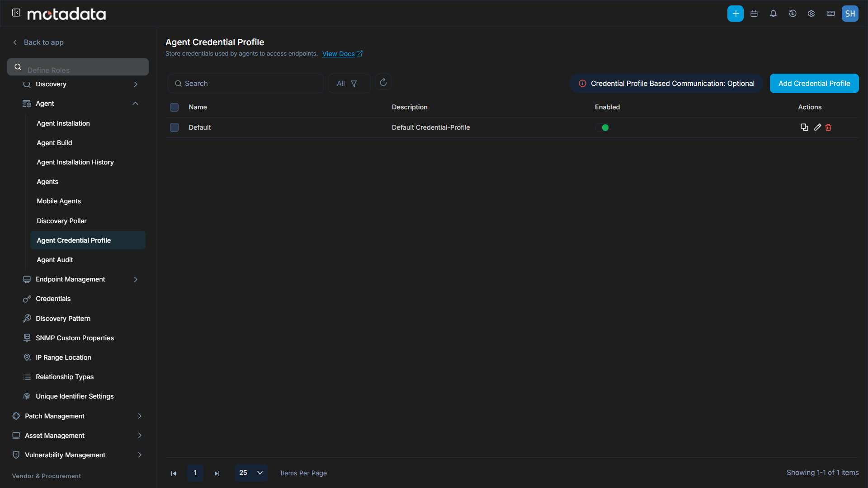Edit the Default credential profile
The height and width of the screenshot is (488, 868).
point(817,127)
